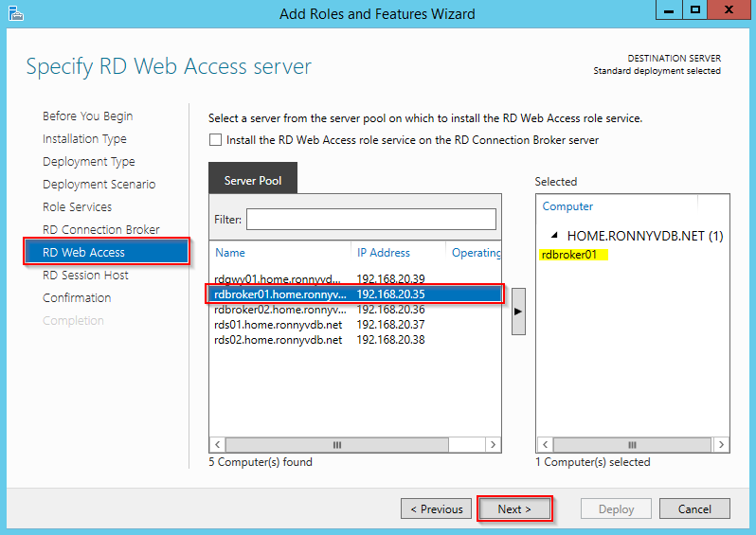The image size is (756, 535).
Task: Go to the RD Connection Broker step
Action: 101,230
